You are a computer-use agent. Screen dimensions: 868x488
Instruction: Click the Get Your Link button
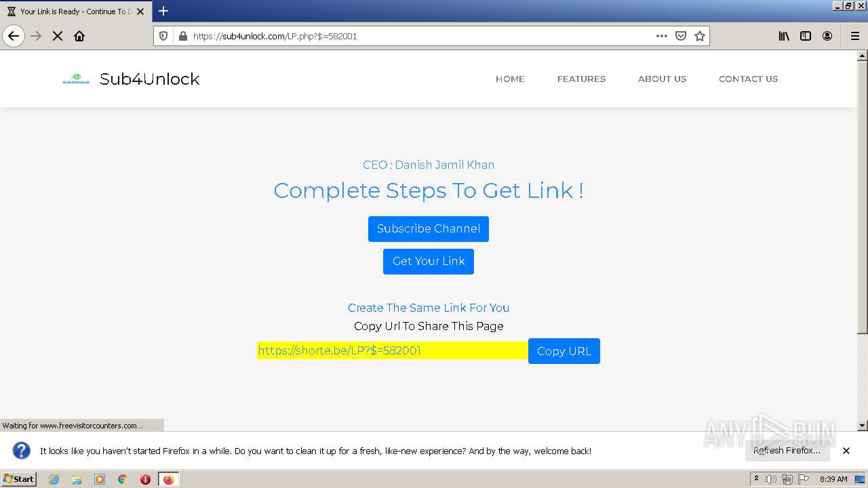point(429,262)
